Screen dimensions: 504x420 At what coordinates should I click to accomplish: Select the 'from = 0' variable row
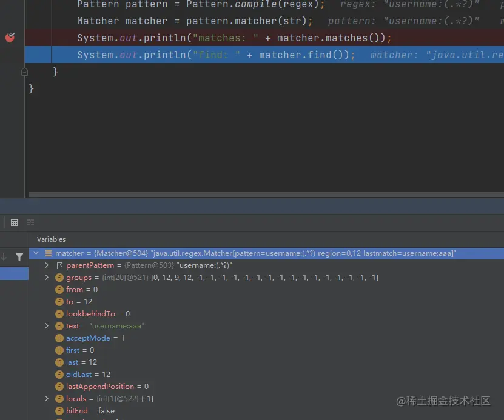point(266,290)
